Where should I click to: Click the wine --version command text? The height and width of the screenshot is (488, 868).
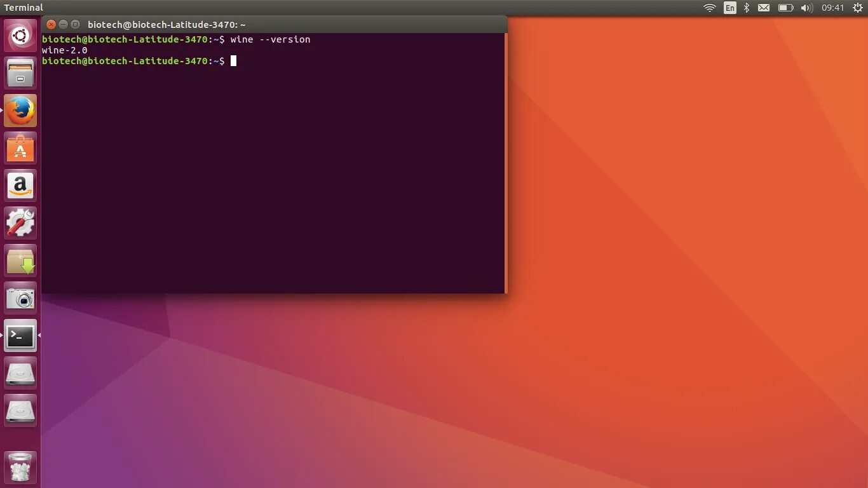(x=271, y=39)
